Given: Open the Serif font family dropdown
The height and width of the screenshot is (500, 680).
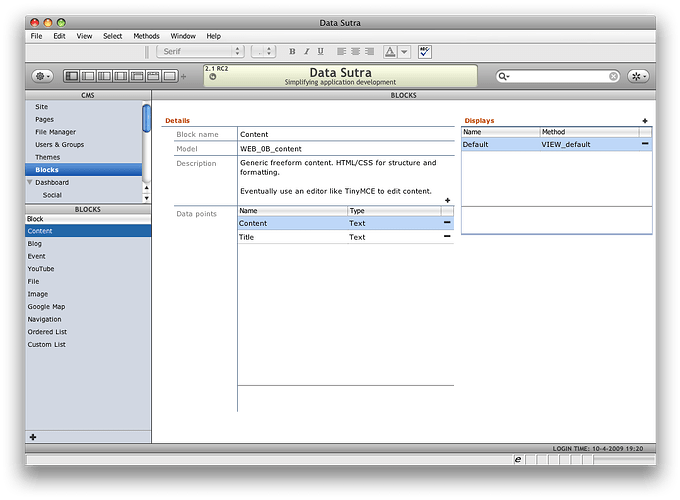Looking at the screenshot, I should tap(200, 52).
